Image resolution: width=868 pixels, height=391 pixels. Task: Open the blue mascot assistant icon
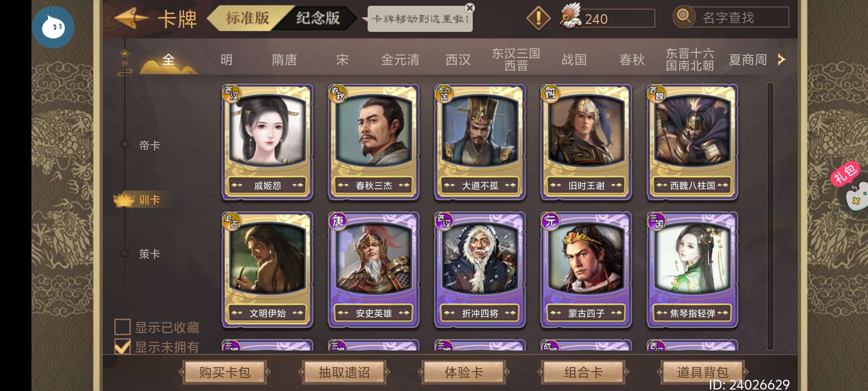pyautogui.click(x=53, y=27)
